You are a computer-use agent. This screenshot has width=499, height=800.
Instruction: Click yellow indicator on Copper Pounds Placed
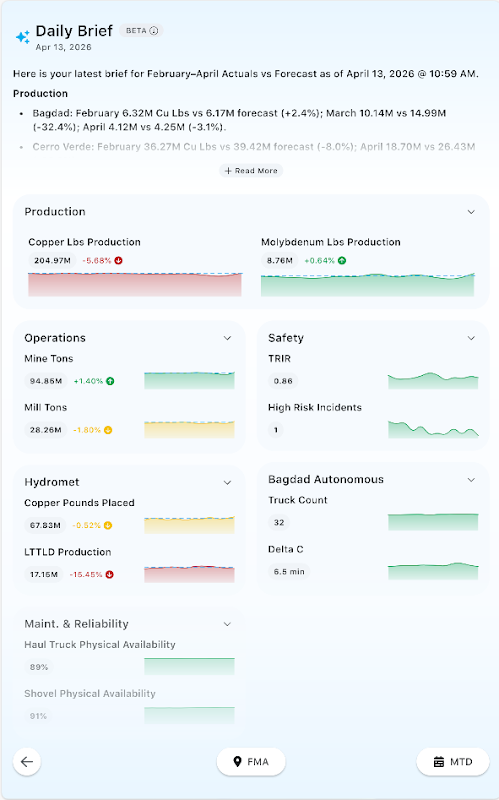tap(108, 525)
